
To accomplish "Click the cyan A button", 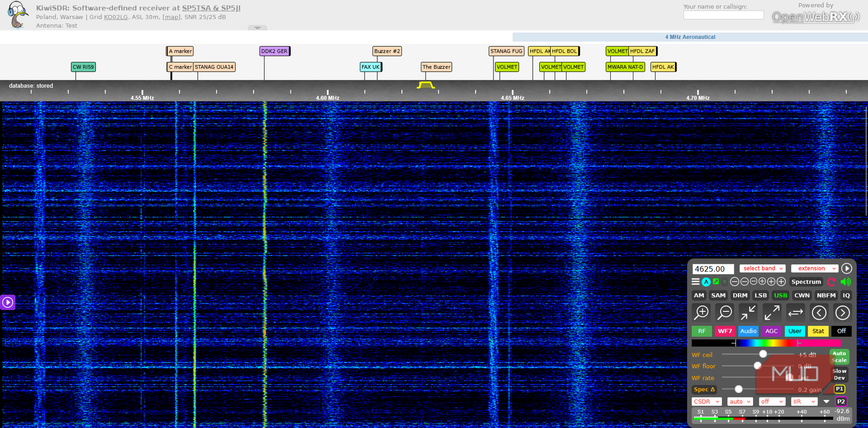I will 706,282.
